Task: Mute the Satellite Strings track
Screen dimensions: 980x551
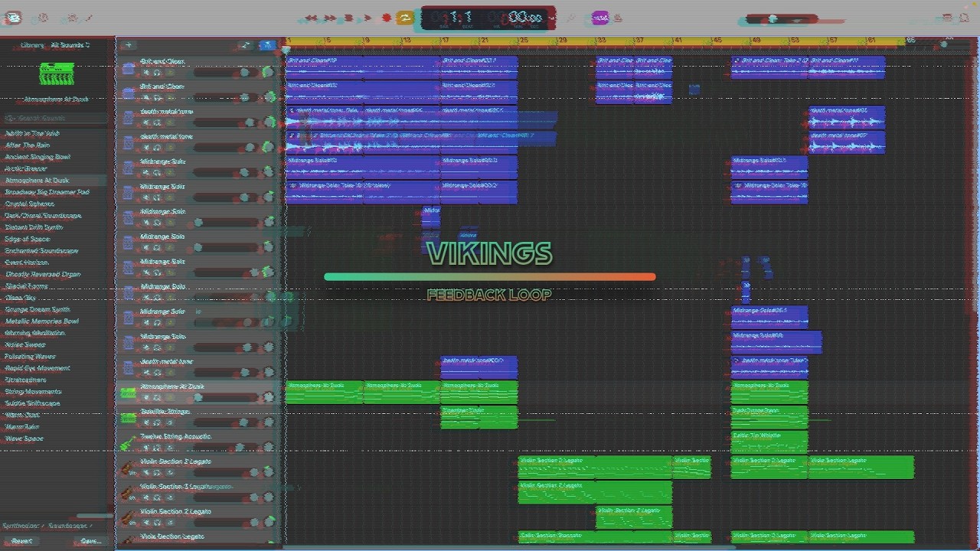Action: point(146,422)
